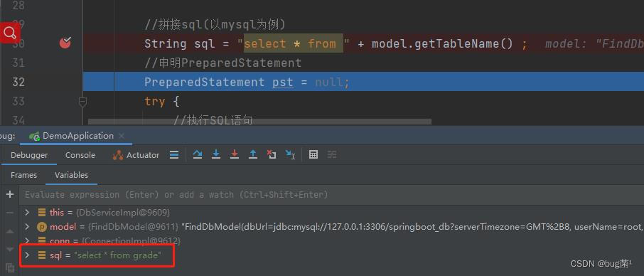644x276 pixels.
Task: Click the Step Into icon
Action: 216,154
